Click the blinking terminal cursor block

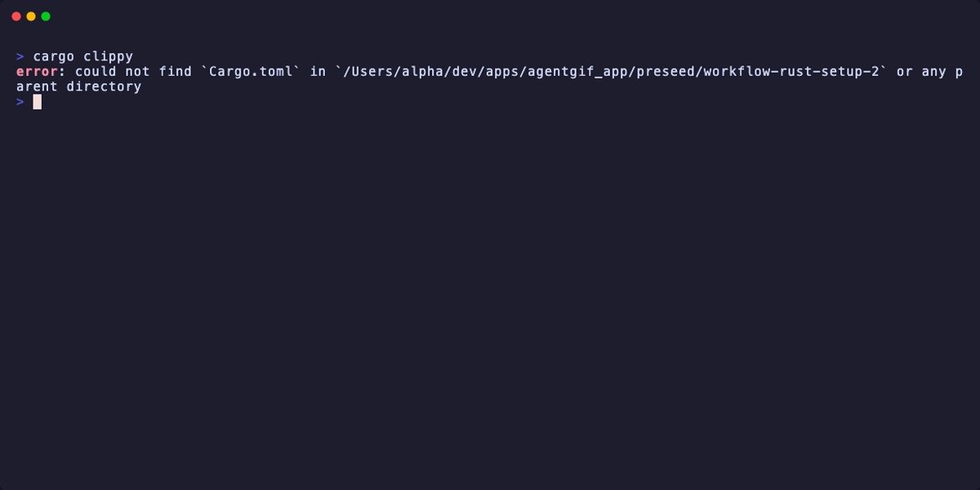36,101
